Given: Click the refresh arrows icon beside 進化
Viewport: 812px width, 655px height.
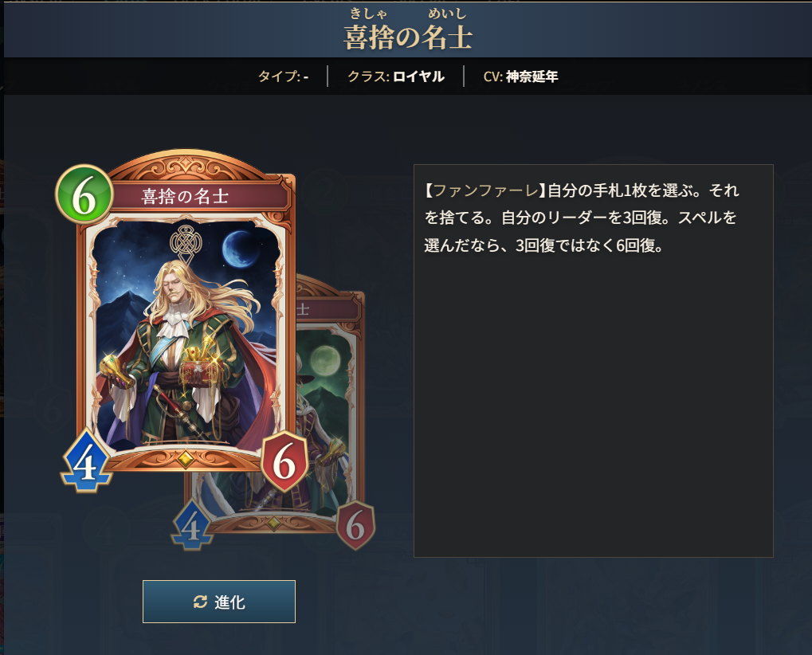Looking at the screenshot, I should click(201, 602).
